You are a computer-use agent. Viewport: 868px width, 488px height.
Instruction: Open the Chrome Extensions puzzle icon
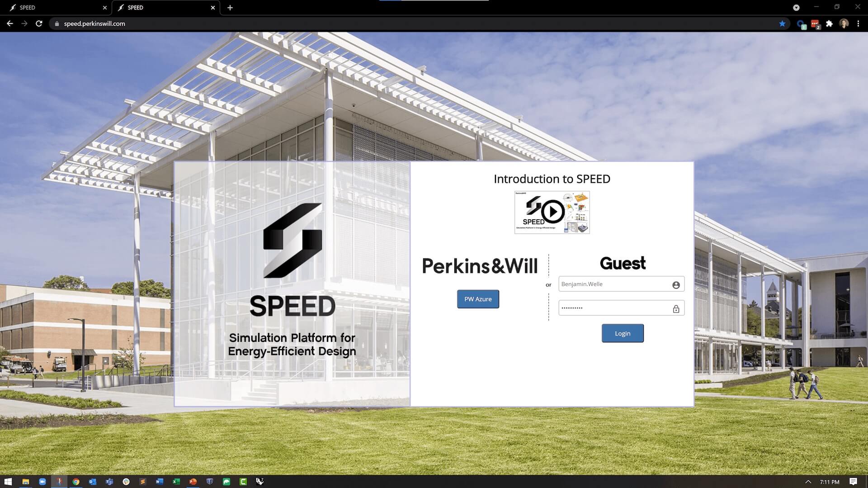829,24
